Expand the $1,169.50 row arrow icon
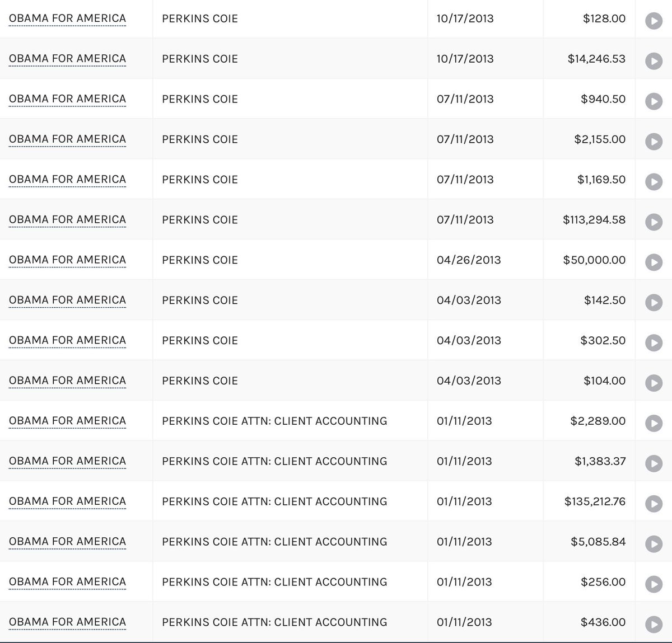 coord(654,182)
